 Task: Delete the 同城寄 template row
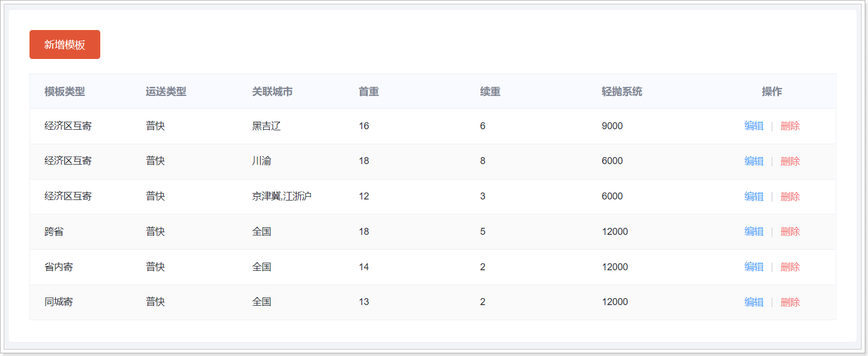click(790, 302)
